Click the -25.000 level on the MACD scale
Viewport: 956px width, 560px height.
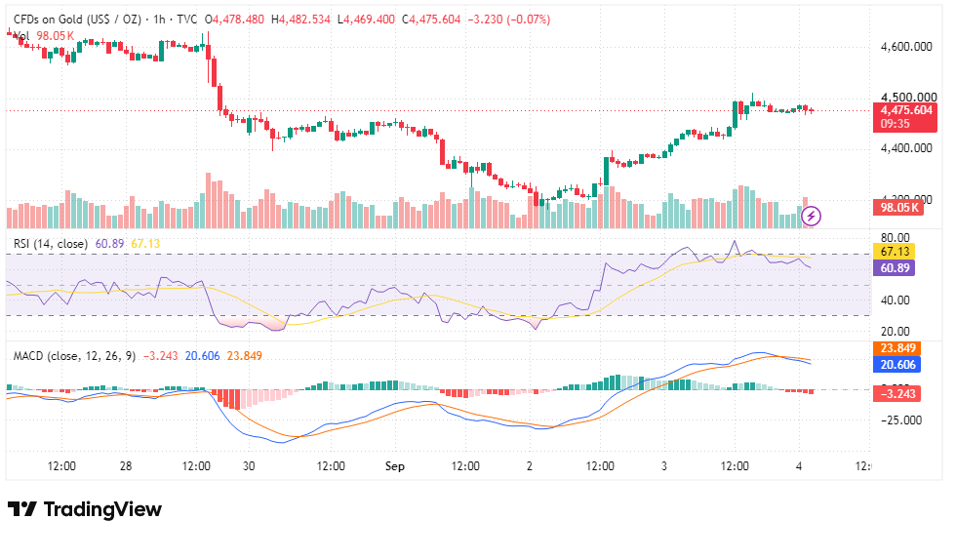pos(901,420)
